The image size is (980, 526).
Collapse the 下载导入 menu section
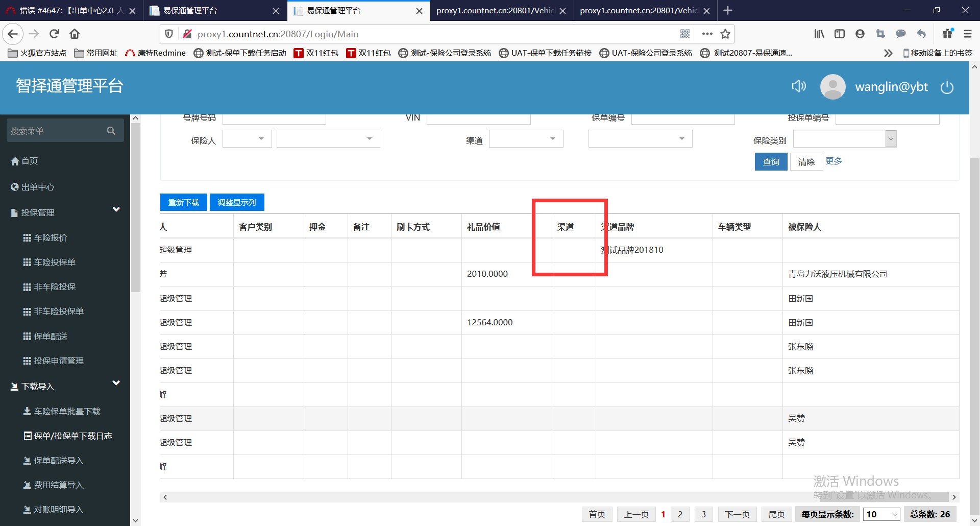pos(65,386)
